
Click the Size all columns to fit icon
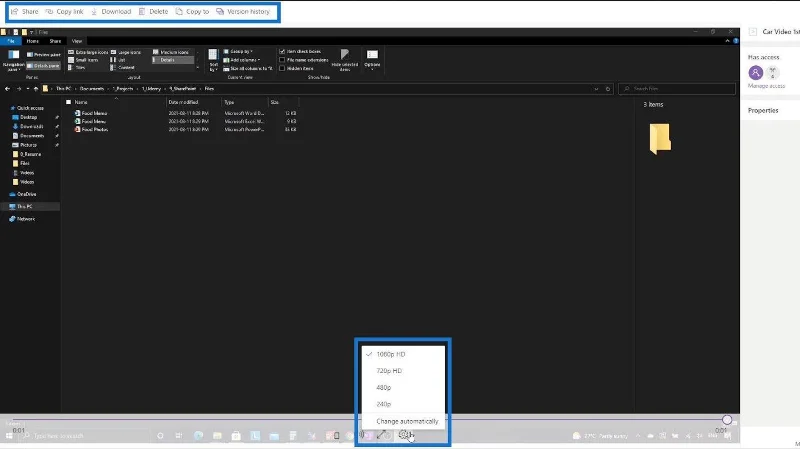226,68
